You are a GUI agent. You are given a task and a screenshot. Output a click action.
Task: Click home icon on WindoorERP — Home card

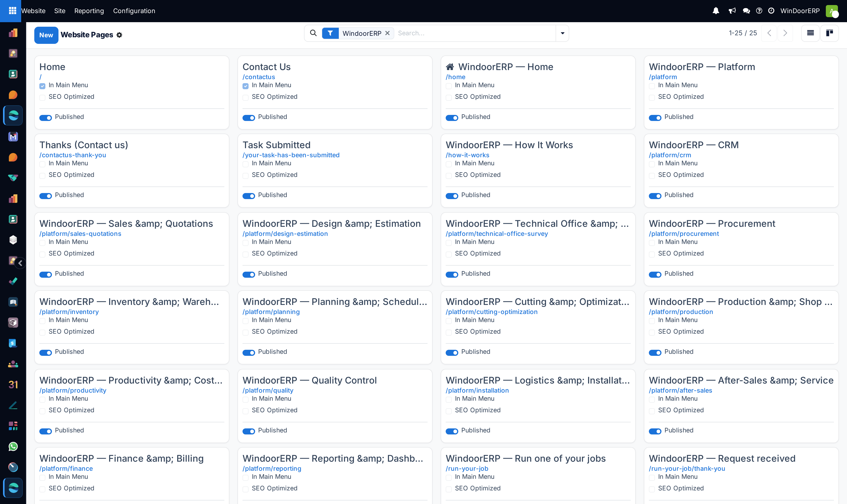(450, 67)
